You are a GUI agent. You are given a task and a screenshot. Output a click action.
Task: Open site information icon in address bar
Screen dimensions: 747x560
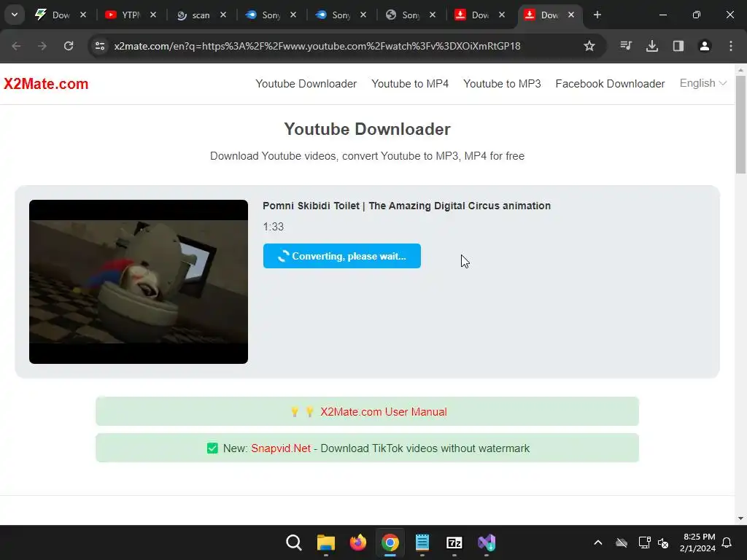coord(100,46)
